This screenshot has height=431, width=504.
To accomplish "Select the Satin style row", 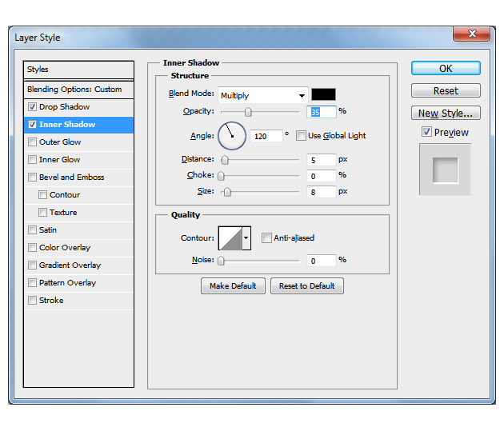I will [x=78, y=230].
